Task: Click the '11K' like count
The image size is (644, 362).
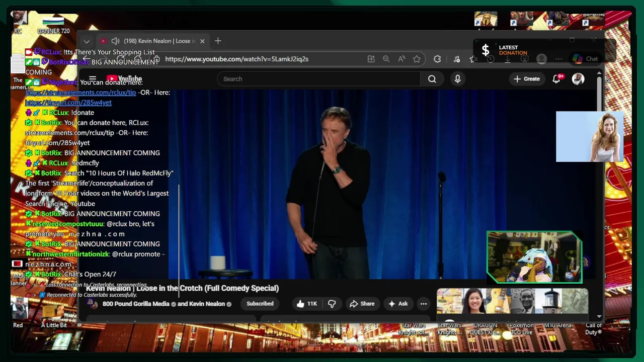Action: point(312,304)
